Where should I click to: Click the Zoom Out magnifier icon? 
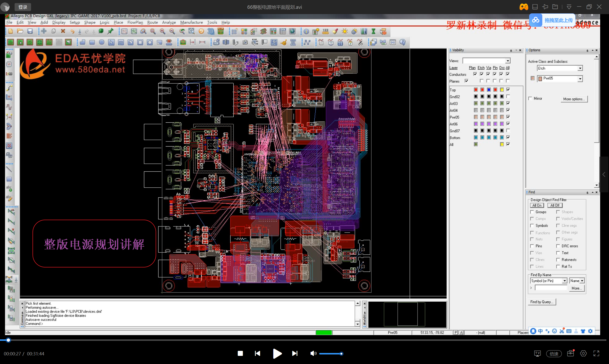coord(172,31)
